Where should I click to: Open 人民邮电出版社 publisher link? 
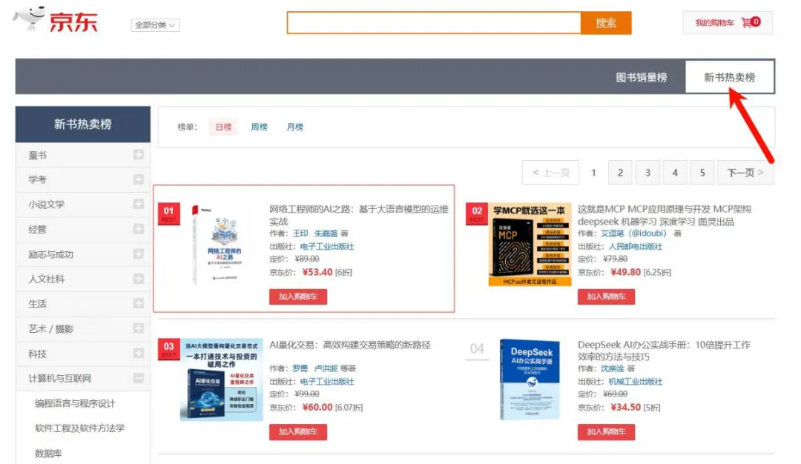pos(635,246)
